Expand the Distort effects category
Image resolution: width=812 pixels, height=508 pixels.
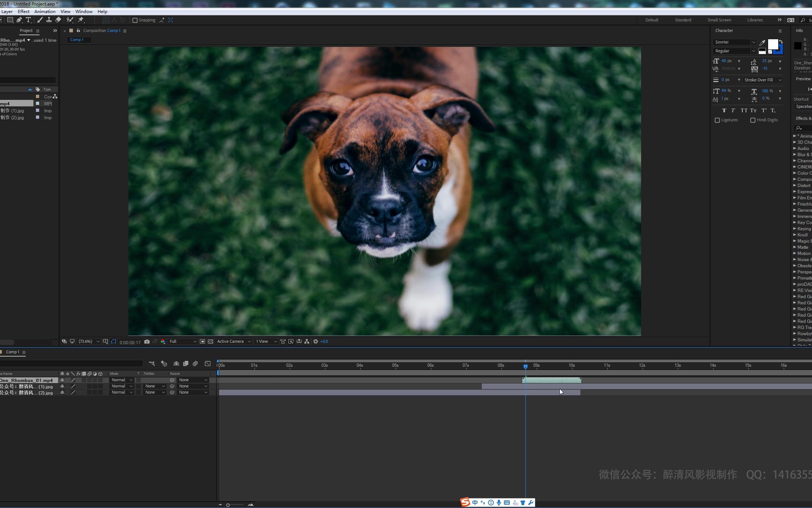click(x=795, y=186)
